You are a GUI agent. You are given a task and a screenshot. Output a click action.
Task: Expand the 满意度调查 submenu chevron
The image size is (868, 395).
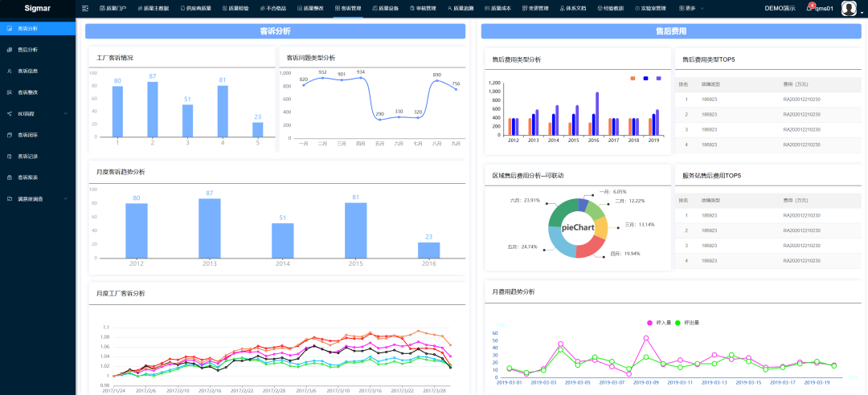tap(66, 198)
